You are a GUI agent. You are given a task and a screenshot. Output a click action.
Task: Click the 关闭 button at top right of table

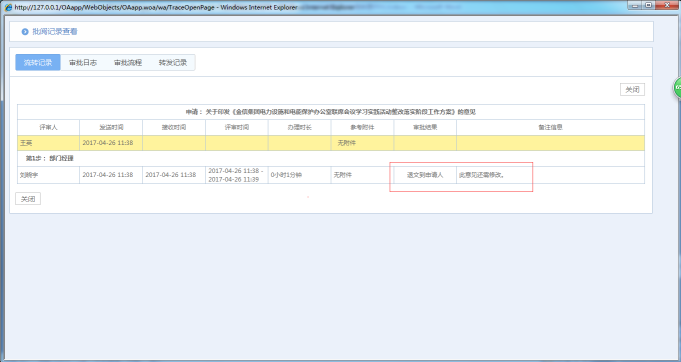pyautogui.click(x=632, y=89)
